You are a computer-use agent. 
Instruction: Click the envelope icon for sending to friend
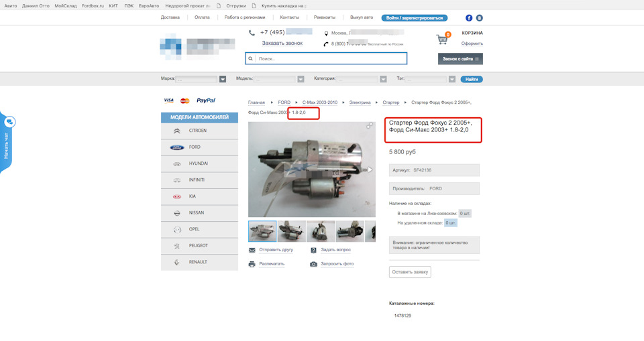(252, 250)
